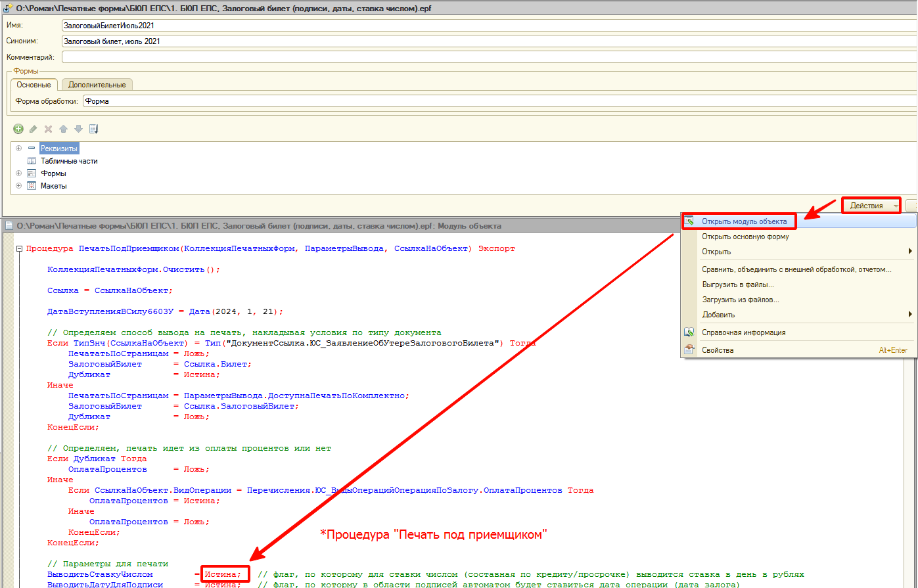Click the Delete X icon in the tree toolbar

coord(48,129)
